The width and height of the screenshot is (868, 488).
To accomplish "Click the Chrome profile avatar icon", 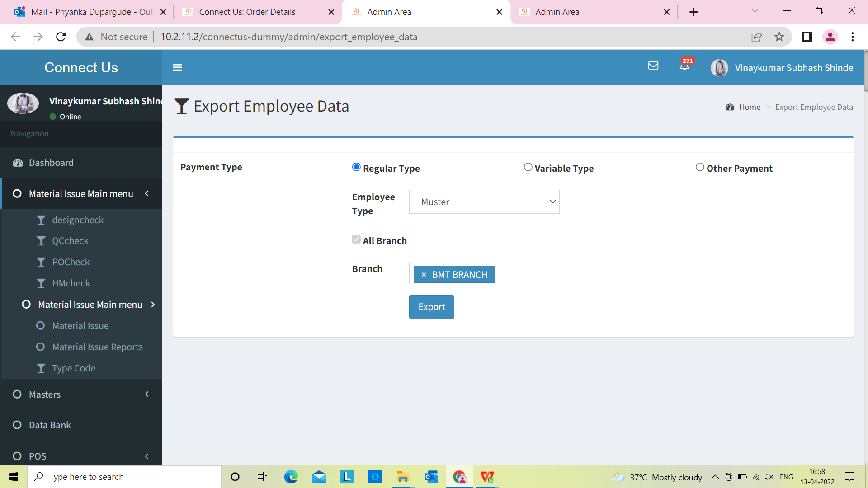I will click(830, 37).
